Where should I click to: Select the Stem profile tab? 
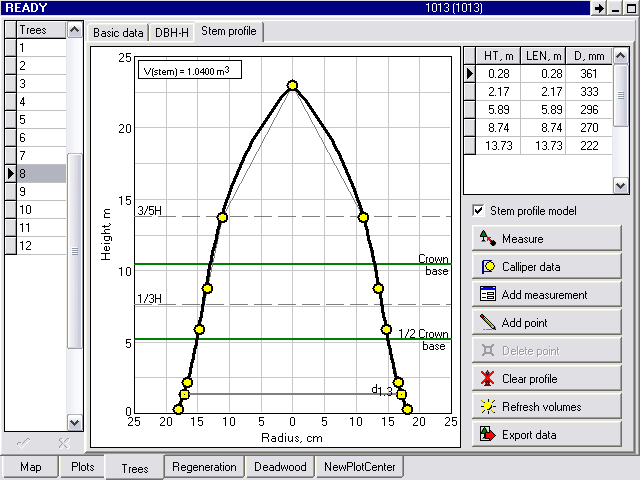click(229, 31)
